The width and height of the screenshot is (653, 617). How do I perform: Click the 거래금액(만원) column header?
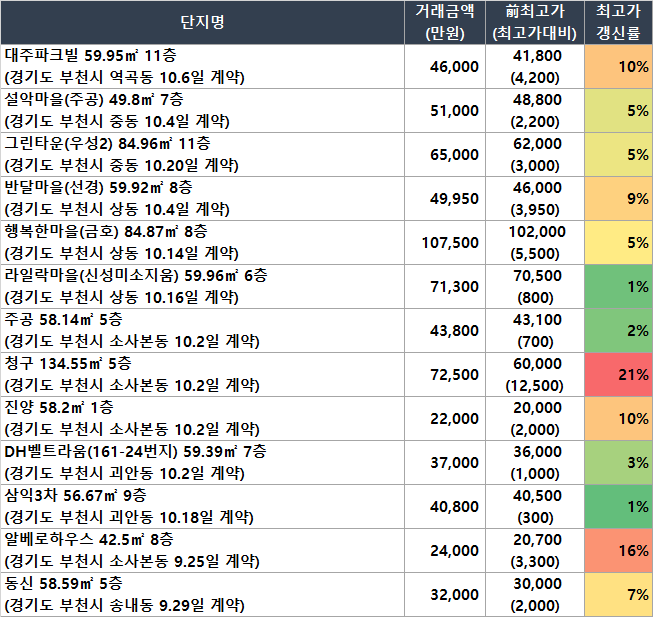[x=445, y=22]
